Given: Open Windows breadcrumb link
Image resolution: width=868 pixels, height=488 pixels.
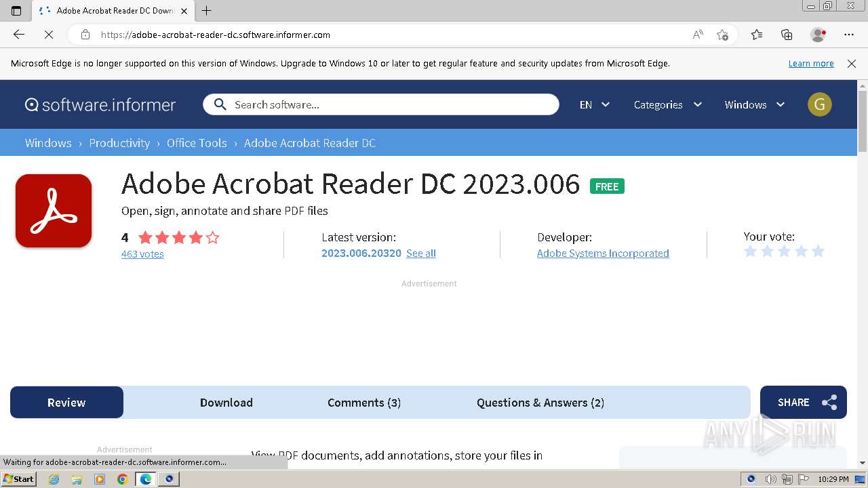Looking at the screenshot, I should point(48,143).
